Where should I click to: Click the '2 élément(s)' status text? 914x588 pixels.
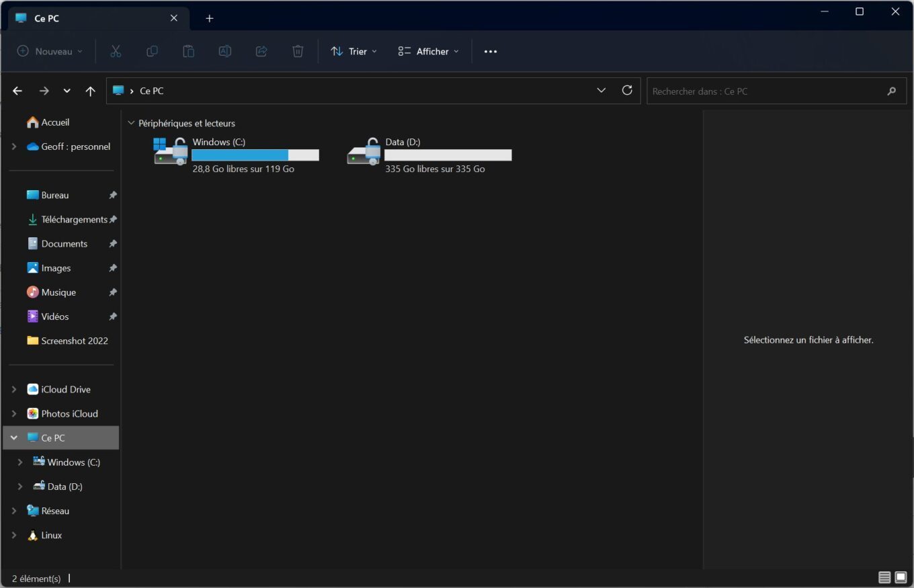(36, 578)
